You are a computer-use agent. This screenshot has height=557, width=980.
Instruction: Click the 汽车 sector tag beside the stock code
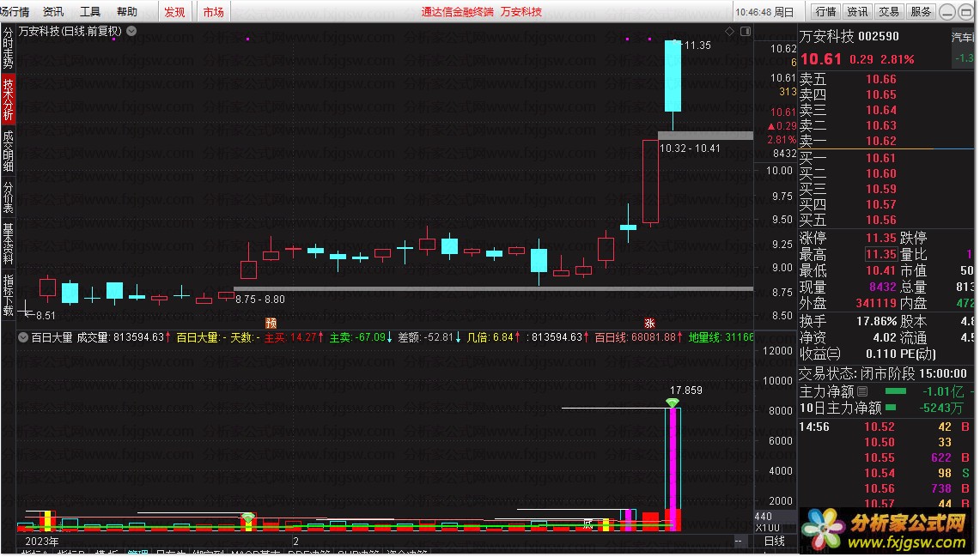pyautogui.click(x=963, y=38)
